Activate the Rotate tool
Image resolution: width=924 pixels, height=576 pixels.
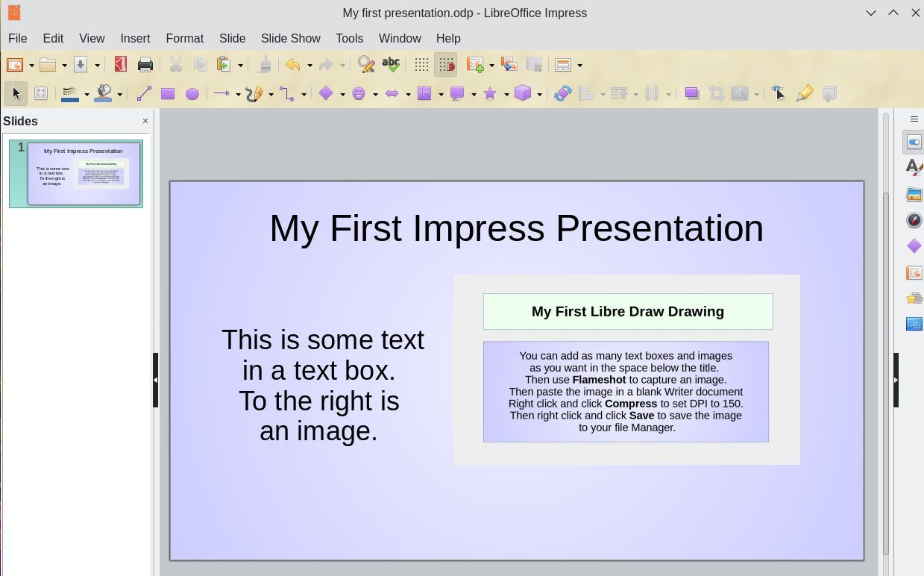coord(563,93)
